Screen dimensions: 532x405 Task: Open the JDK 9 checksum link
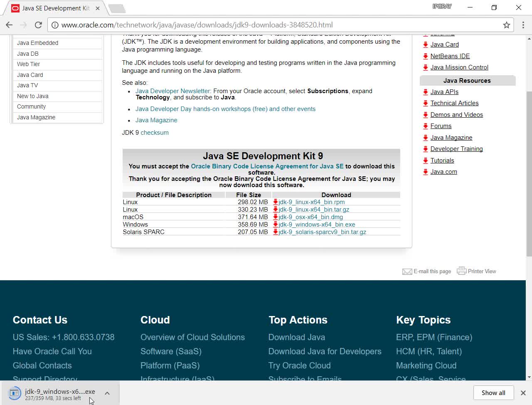(154, 132)
